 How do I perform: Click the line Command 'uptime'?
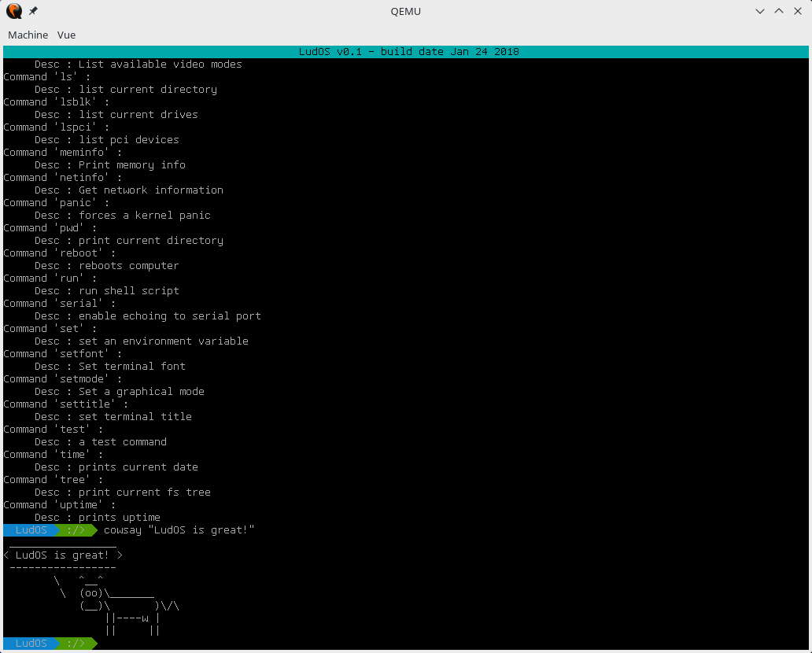click(x=60, y=504)
